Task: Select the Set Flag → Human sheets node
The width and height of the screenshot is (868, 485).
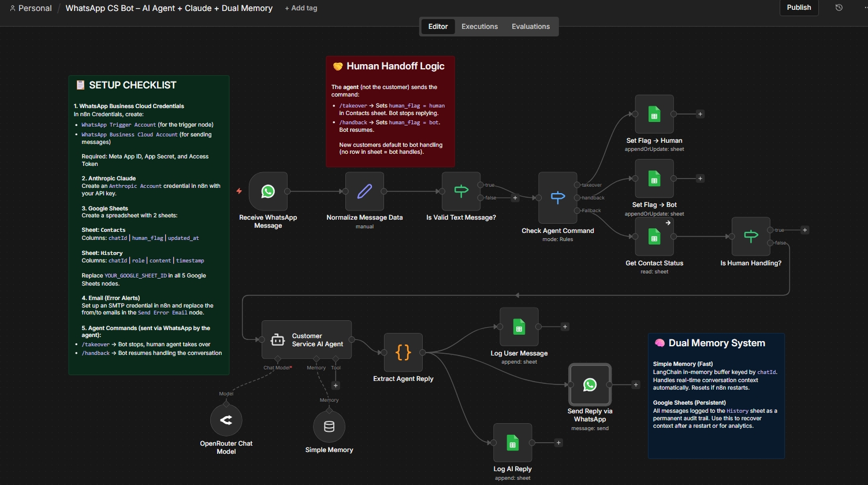Action: coord(654,114)
